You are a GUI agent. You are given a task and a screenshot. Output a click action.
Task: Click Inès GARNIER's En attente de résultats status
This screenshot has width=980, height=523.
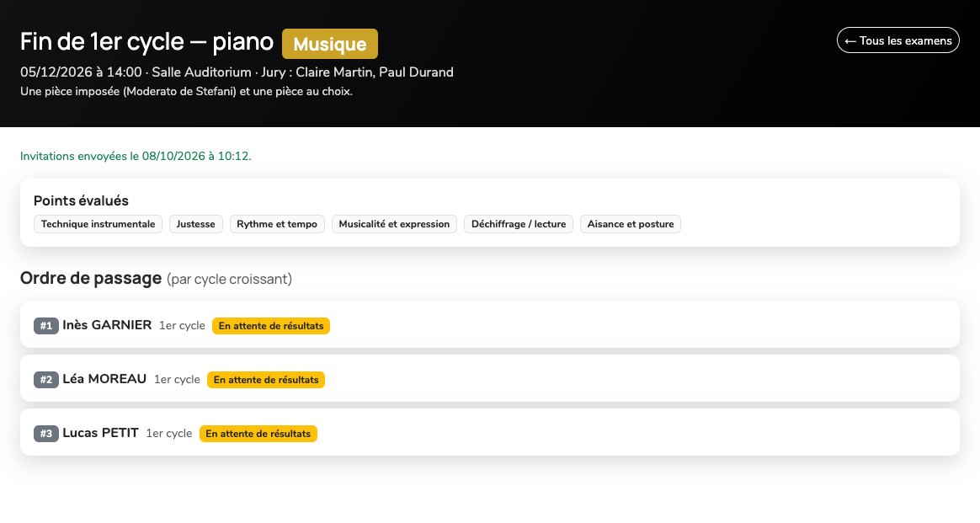(x=271, y=326)
